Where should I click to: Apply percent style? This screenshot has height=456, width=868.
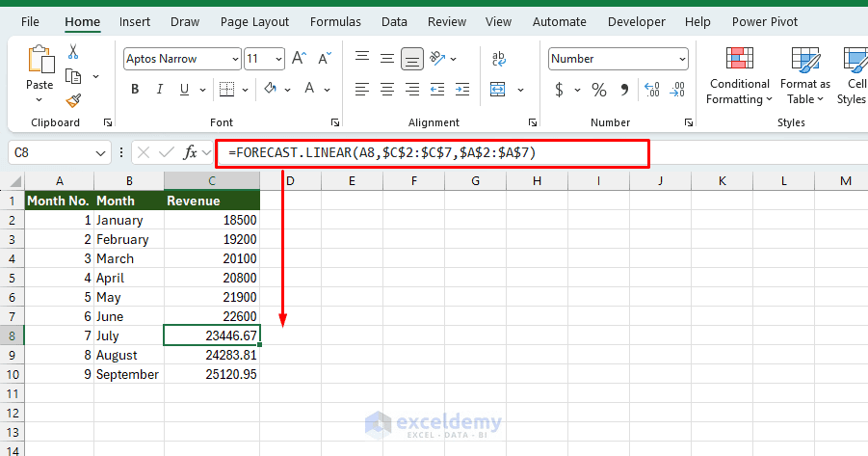pos(599,90)
